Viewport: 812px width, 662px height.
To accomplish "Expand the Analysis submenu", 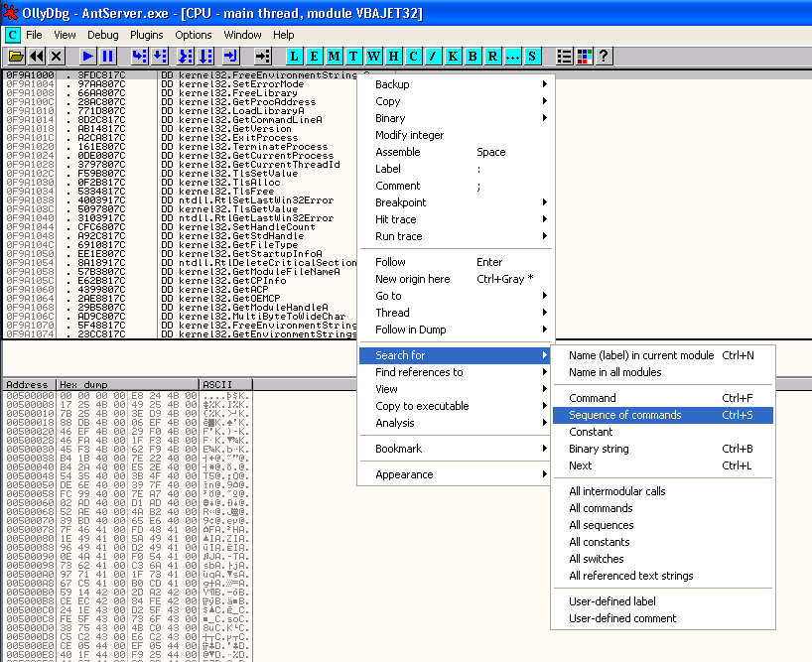I will point(457,423).
